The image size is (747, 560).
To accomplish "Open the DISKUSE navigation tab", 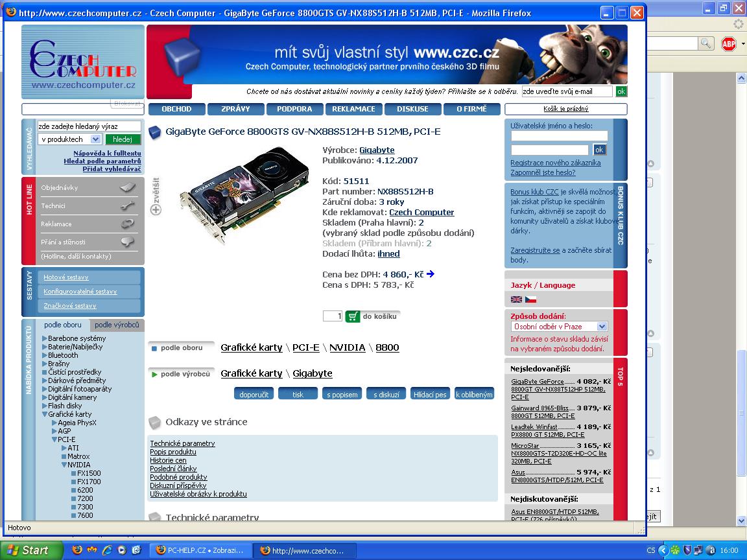I will 412,109.
